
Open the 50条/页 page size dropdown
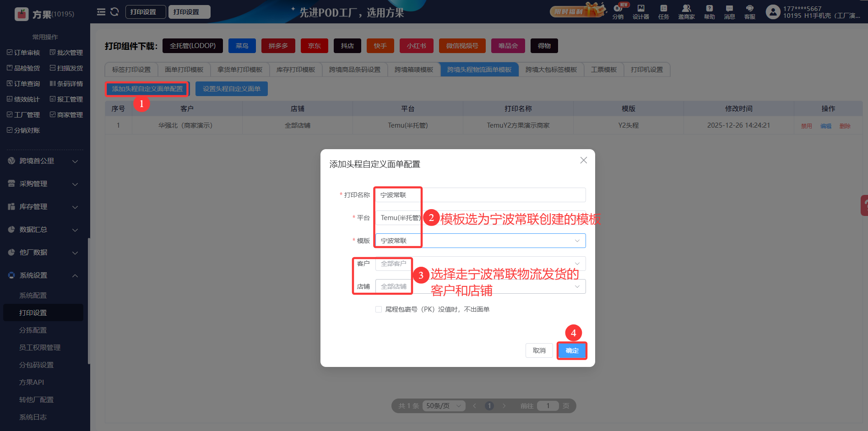pyautogui.click(x=444, y=406)
